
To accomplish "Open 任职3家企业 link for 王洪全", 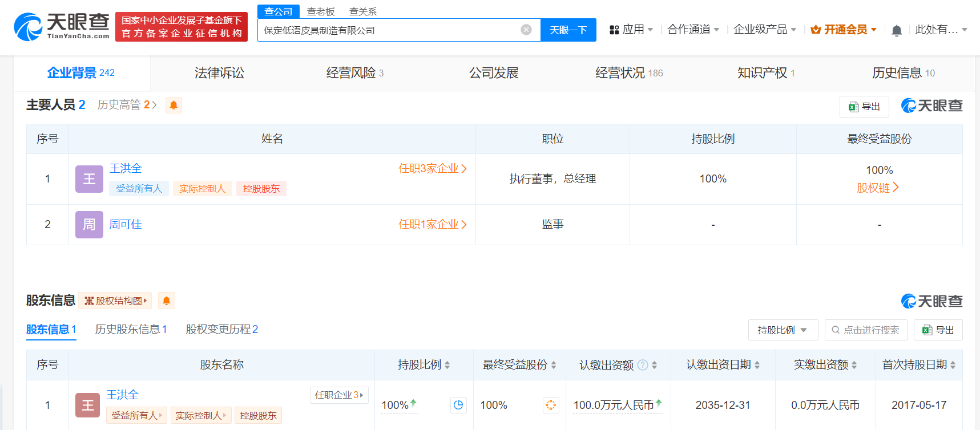I will (433, 168).
